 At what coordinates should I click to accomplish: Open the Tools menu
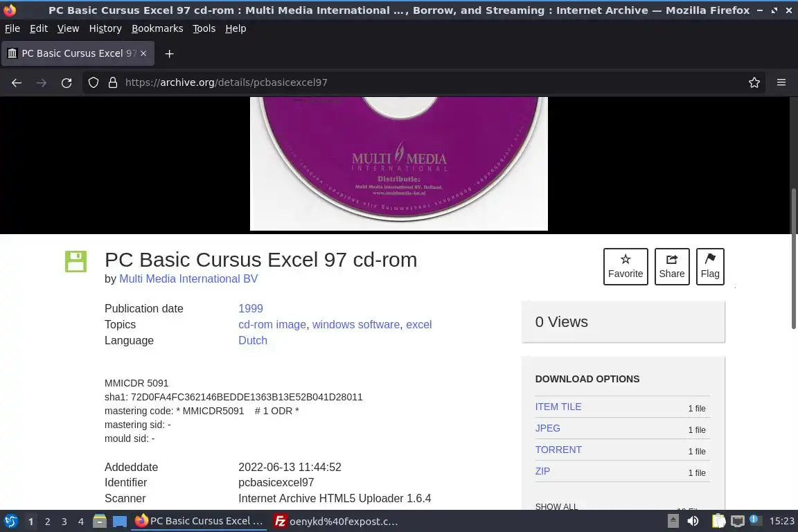coord(204,28)
